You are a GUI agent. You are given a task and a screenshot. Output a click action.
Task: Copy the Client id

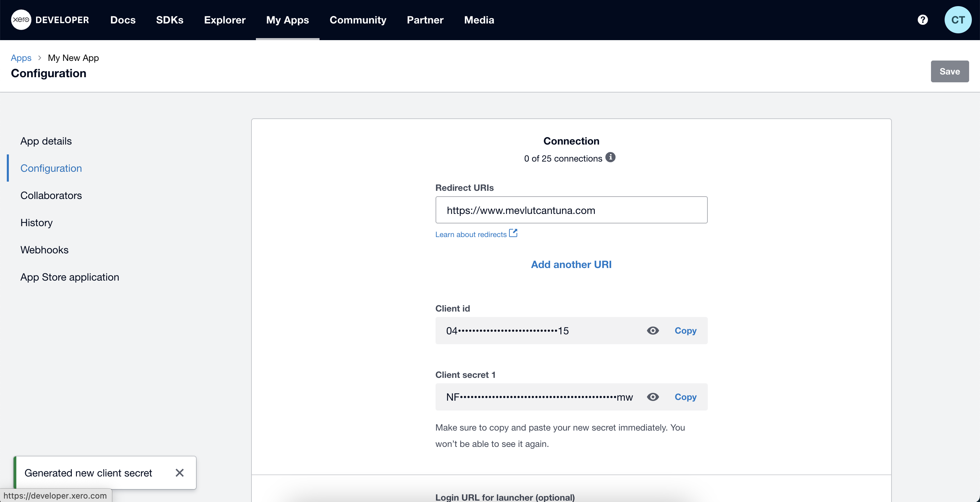point(686,331)
